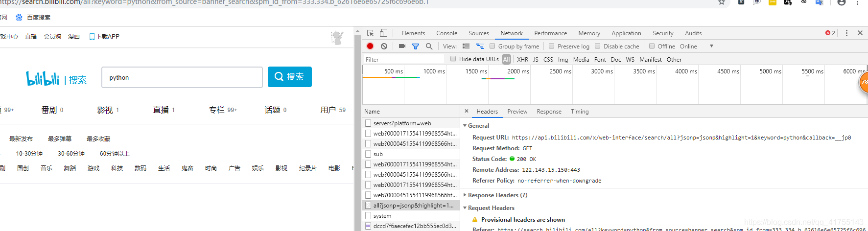Switch to large request rows view

point(466,46)
